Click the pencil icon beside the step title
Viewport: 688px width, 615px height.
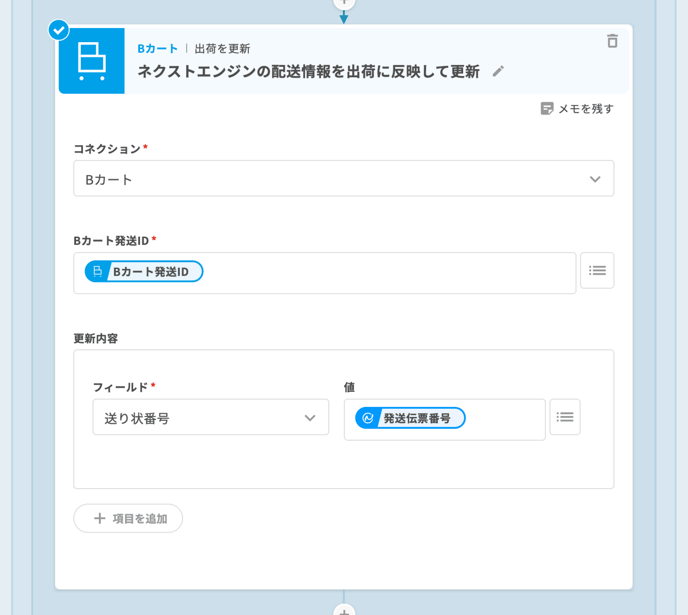498,71
